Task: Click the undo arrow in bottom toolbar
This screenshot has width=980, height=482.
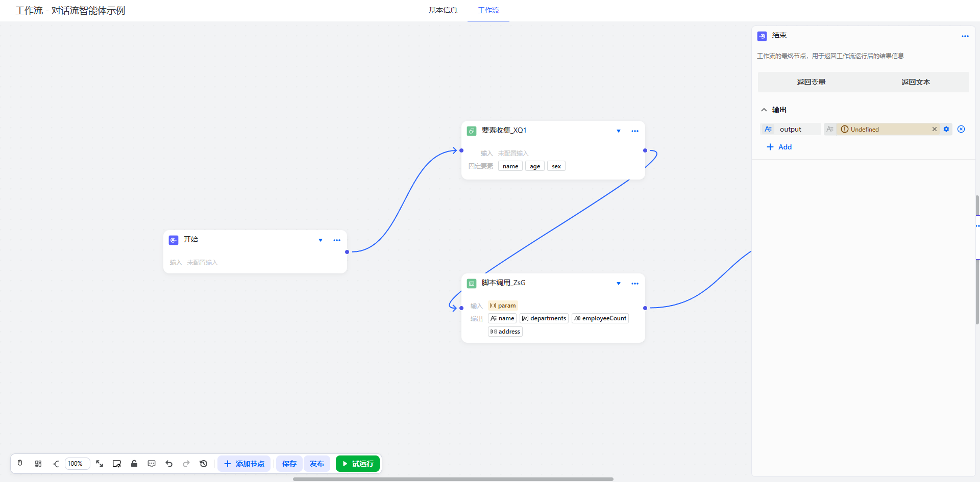Action: 169,464
